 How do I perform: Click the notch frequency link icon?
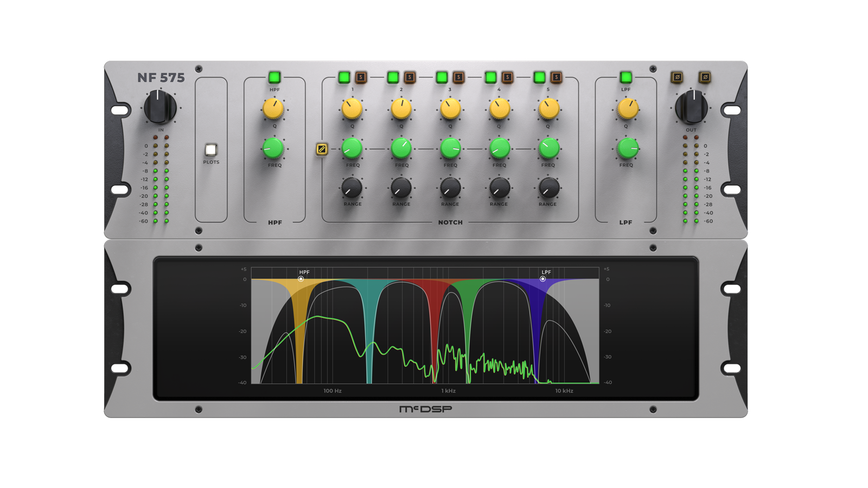point(322,149)
